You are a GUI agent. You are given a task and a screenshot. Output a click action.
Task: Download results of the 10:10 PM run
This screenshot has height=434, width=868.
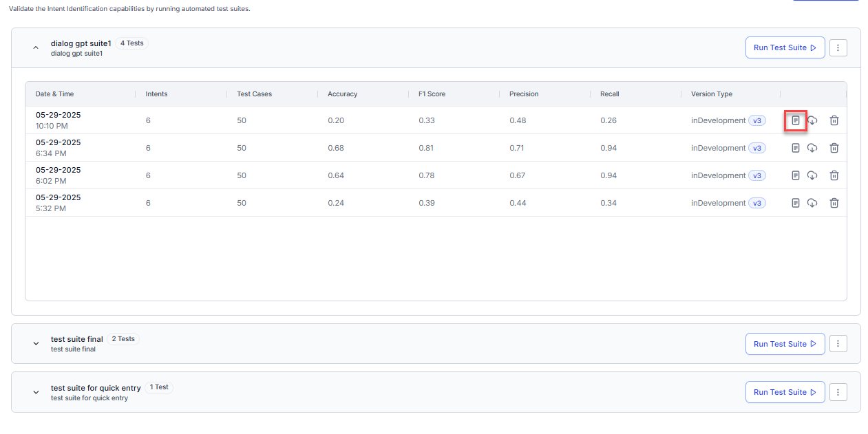[x=812, y=120]
